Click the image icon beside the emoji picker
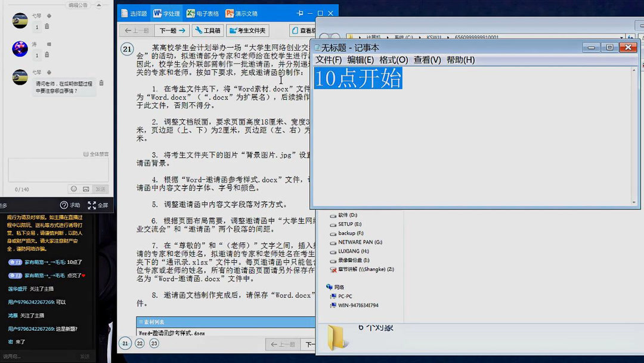644x363 pixels. click(x=86, y=189)
